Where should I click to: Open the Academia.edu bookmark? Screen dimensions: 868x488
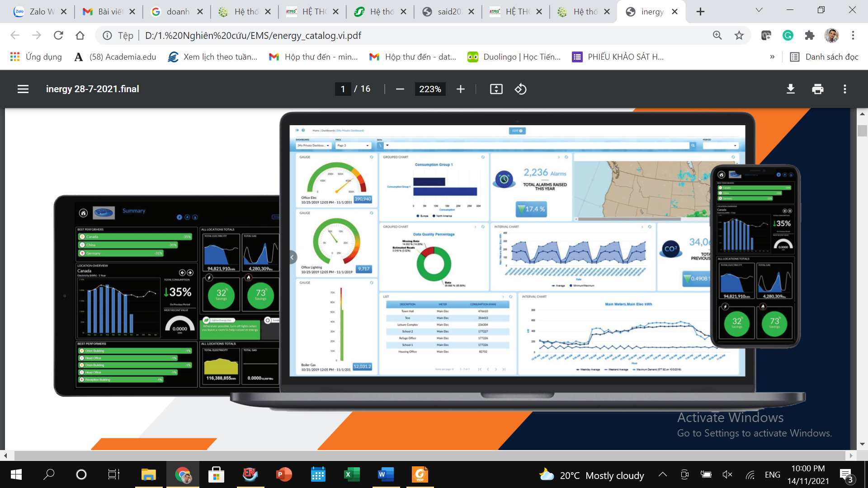click(x=114, y=56)
